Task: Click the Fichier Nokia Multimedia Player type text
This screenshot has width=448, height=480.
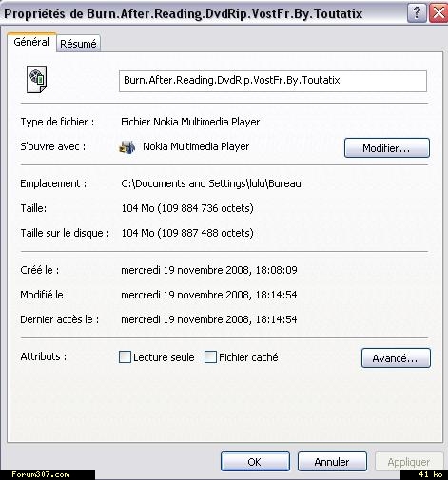Action: [190, 122]
